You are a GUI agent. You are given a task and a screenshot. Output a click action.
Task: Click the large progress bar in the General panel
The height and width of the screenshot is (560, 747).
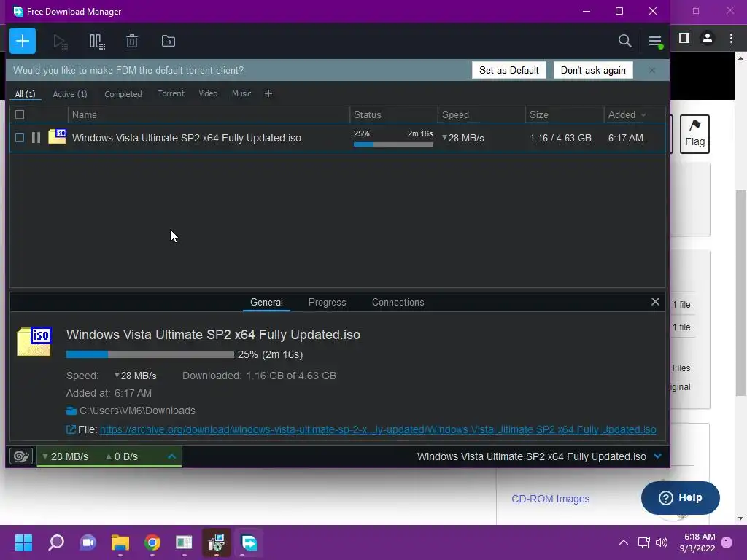coord(150,354)
